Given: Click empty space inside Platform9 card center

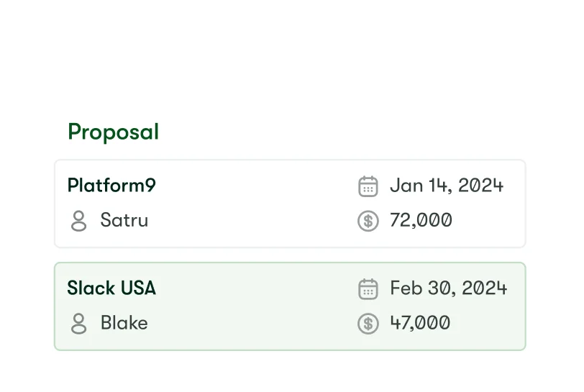Looking at the screenshot, I should (x=252, y=204).
